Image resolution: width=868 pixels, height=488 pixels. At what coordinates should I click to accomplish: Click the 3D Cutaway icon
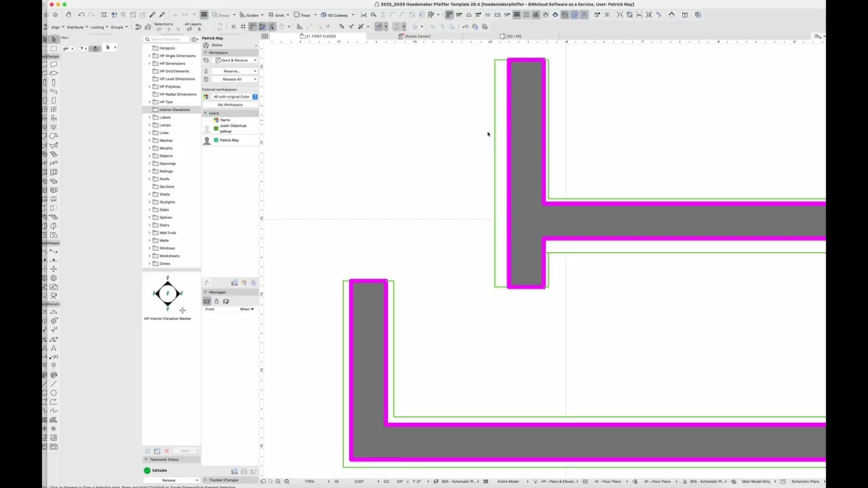tap(323, 14)
